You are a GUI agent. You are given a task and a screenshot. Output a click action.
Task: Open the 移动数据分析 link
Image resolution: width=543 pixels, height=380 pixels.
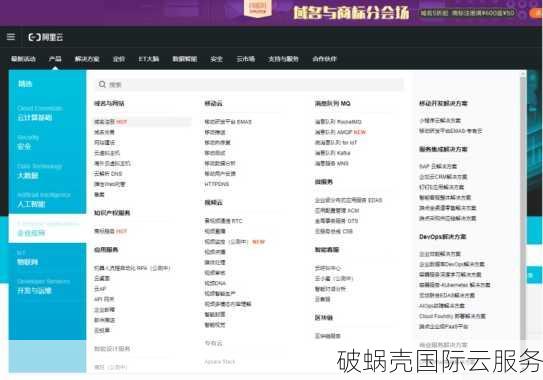[x=220, y=163]
